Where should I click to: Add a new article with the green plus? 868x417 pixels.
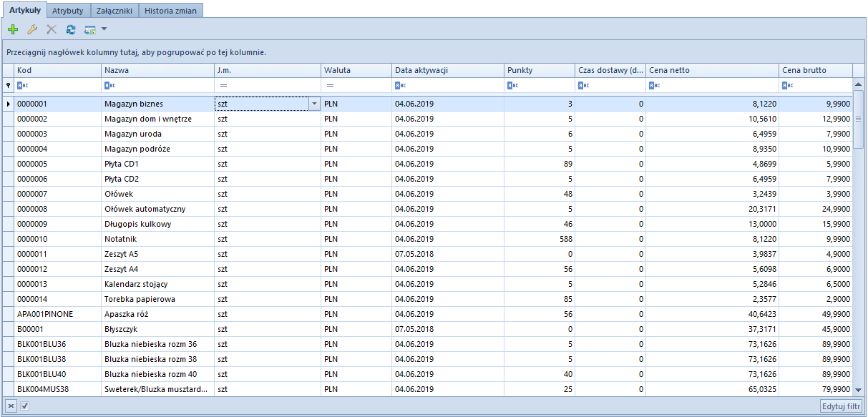click(12, 30)
